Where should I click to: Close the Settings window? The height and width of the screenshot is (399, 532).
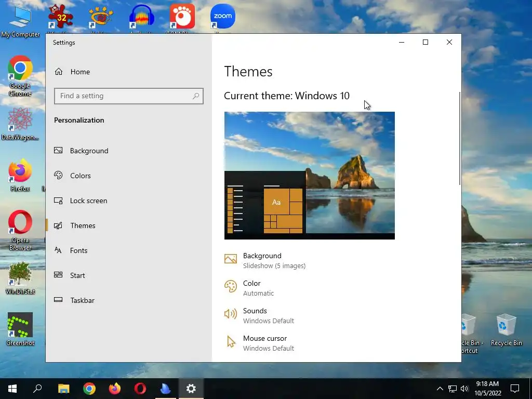[x=449, y=43]
